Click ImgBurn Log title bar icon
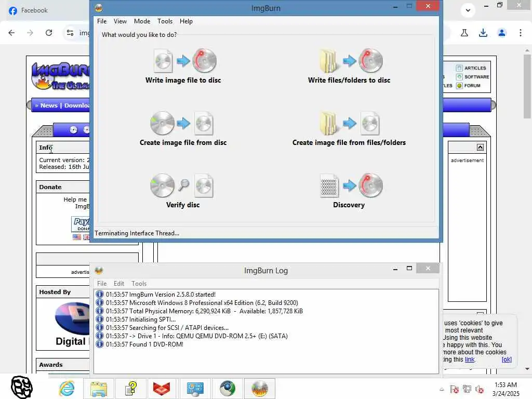This screenshot has height=399, width=532. pyautogui.click(x=99, y=270)
